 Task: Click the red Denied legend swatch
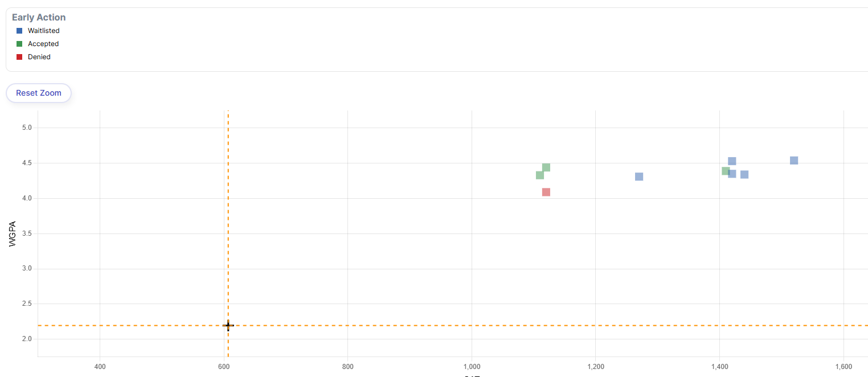click(19, 57)
